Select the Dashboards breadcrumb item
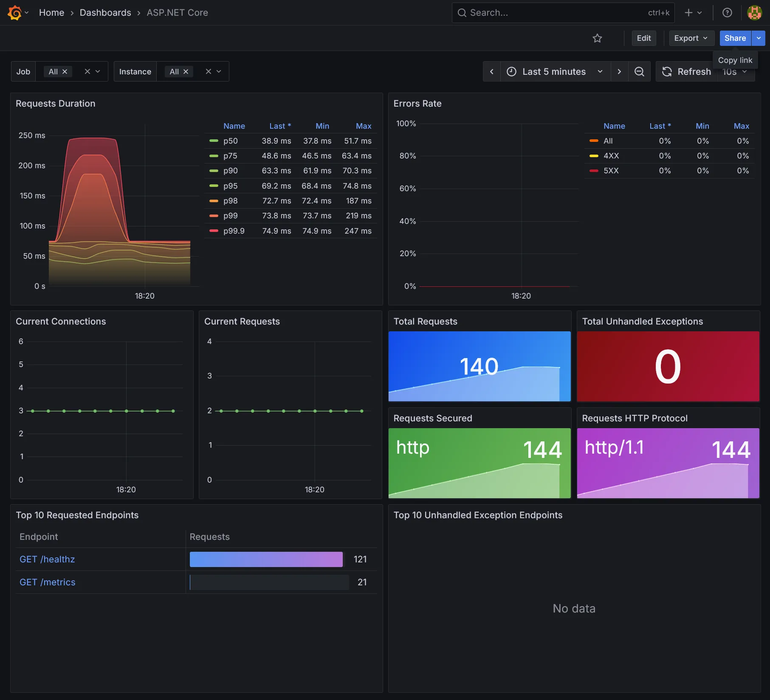Image resolution: width=770 pixels, height=700 pixels. click(x=105, y=12)
